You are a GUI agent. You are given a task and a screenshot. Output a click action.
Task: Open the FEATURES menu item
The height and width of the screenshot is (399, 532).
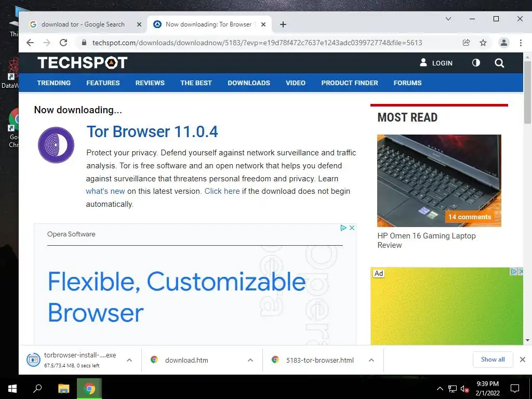[103, 83]
